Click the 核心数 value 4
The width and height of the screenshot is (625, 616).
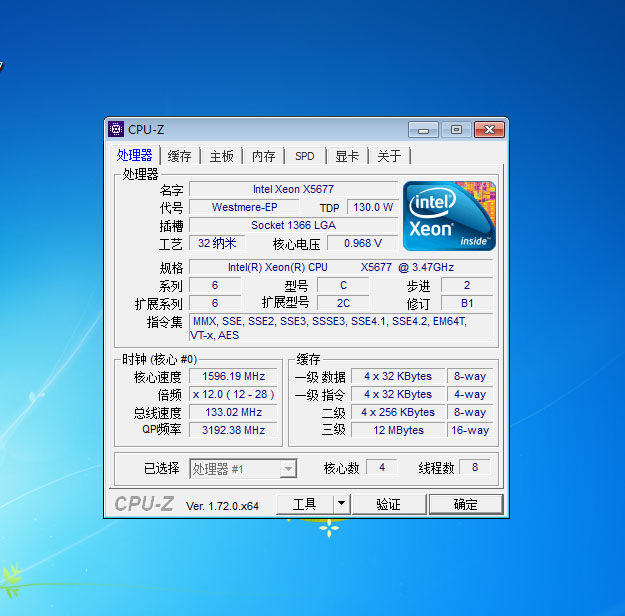tap(382, 467)
